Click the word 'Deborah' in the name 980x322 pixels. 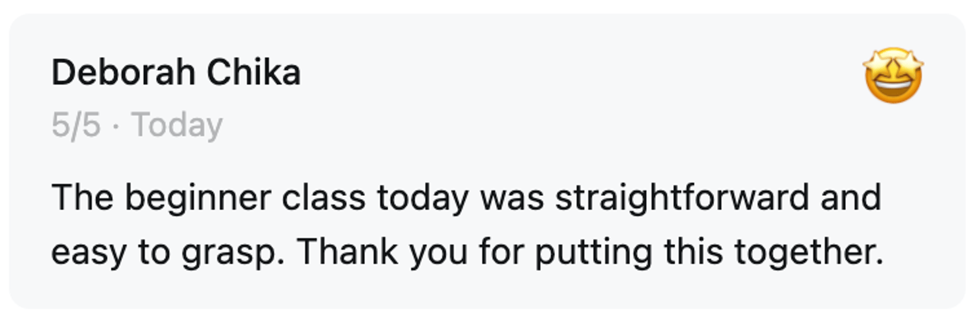(123, 73)
